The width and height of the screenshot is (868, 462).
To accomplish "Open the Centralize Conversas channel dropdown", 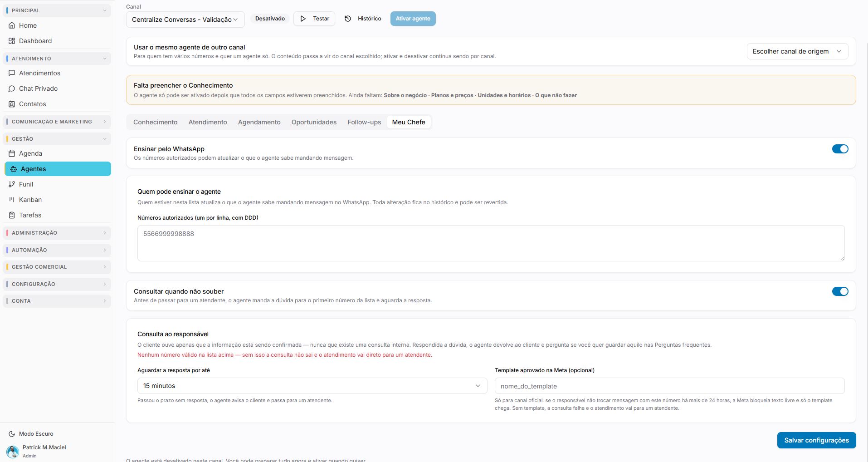I will coord(185,20).
